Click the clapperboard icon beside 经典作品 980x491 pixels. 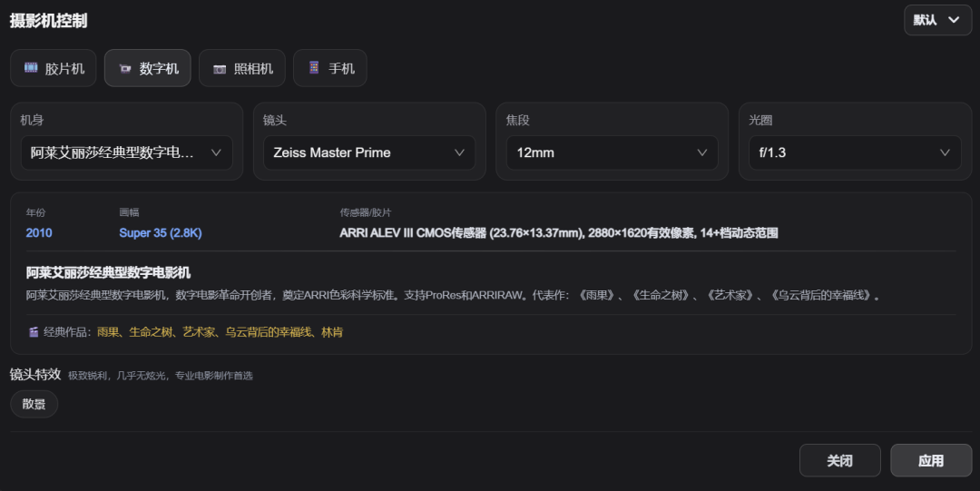pos(34,332)
